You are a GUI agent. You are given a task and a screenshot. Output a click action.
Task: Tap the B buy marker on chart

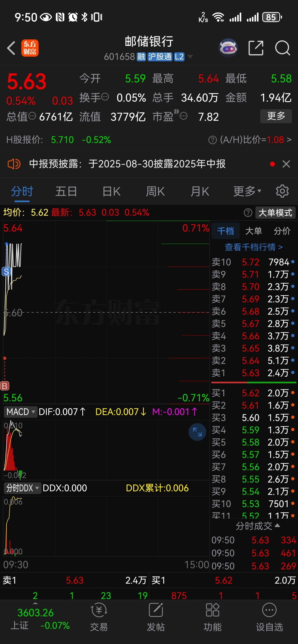tap(4, 386)
